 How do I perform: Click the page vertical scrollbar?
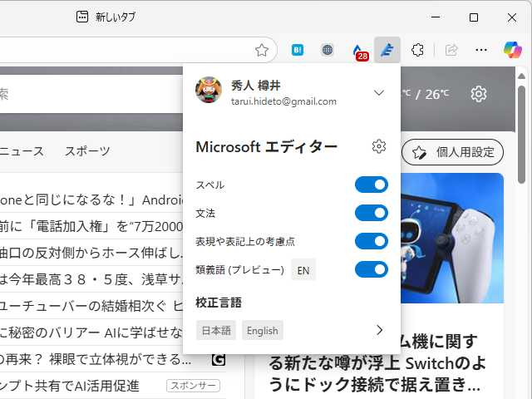tap(521, 133)
